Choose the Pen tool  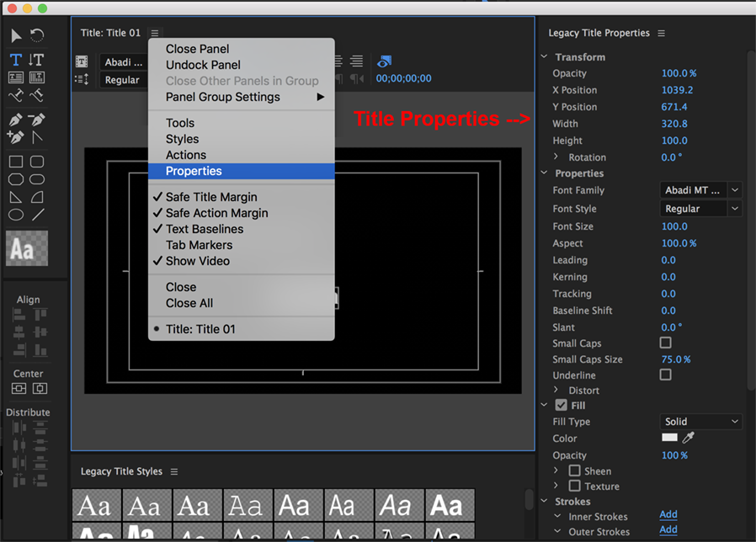click(x=16, y=119)
